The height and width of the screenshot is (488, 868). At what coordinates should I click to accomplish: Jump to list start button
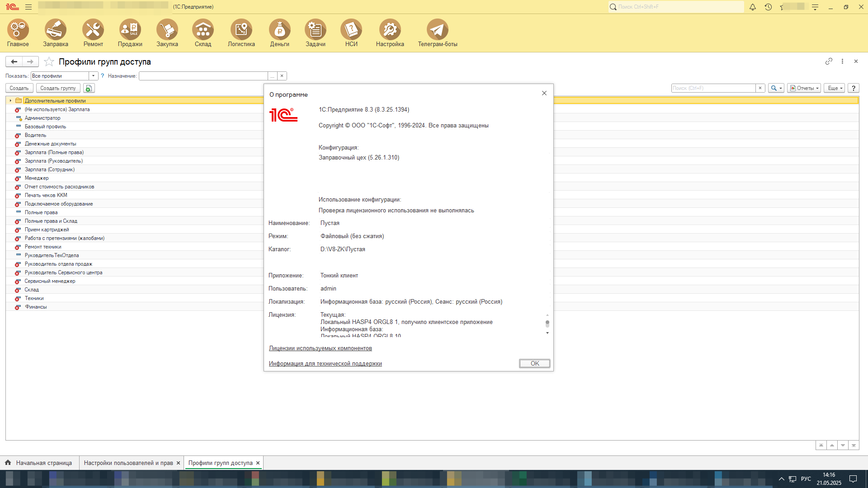coord(821,446)
